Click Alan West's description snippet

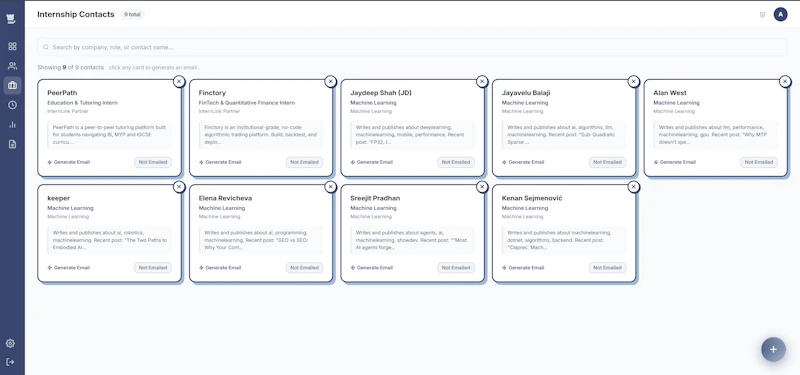point(715,135)
